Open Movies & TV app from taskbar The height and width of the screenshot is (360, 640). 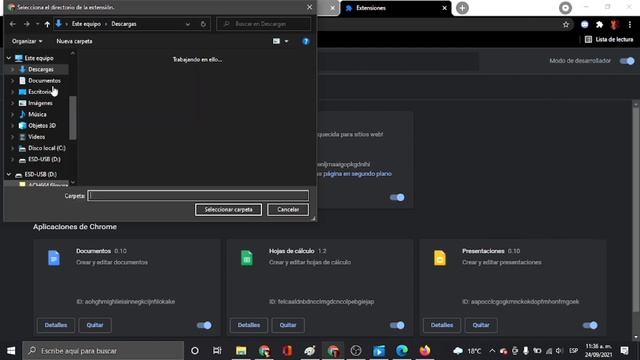point(379,351)
